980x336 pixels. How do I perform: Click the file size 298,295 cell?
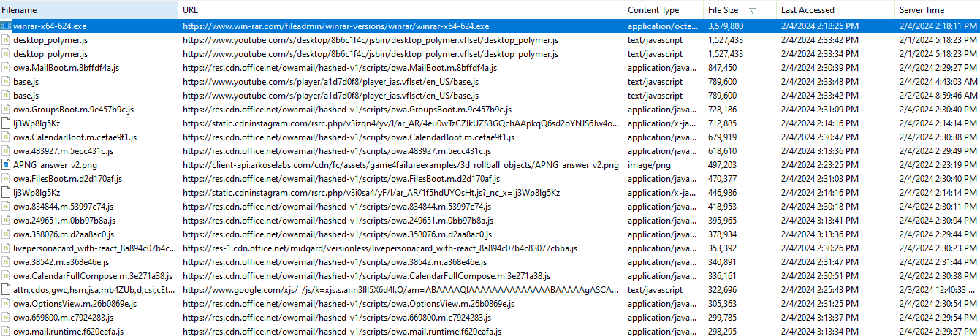(x=722, y=331)
